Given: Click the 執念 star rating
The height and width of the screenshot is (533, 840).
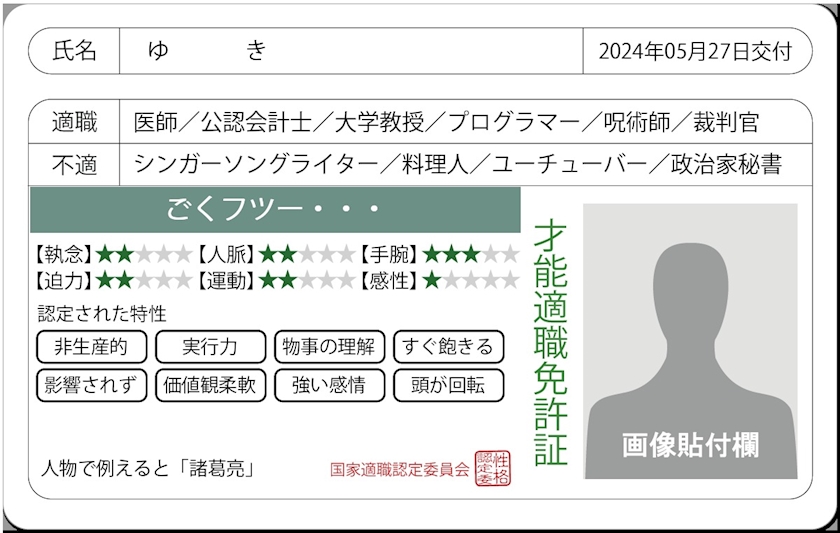Looking at the screenshot, I should pyautogui.click(x=143, y=254).
